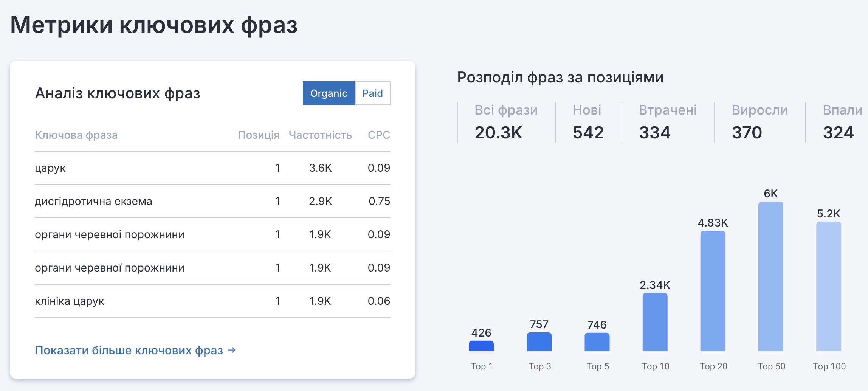Image resolution: width=868 pixels, height=391 pixels.
Task: Click the 'Частотність' column header
Action: point(320,135)
